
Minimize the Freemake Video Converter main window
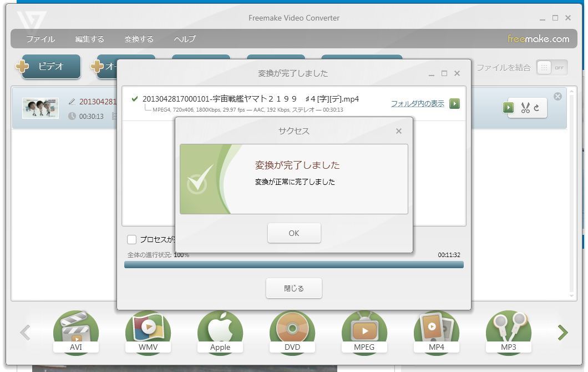543,18
